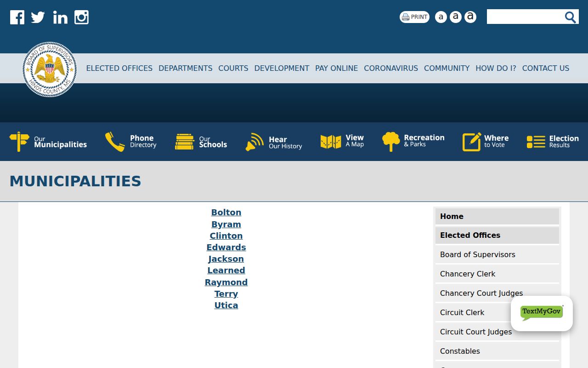Open the How Do I? menu

496,68
